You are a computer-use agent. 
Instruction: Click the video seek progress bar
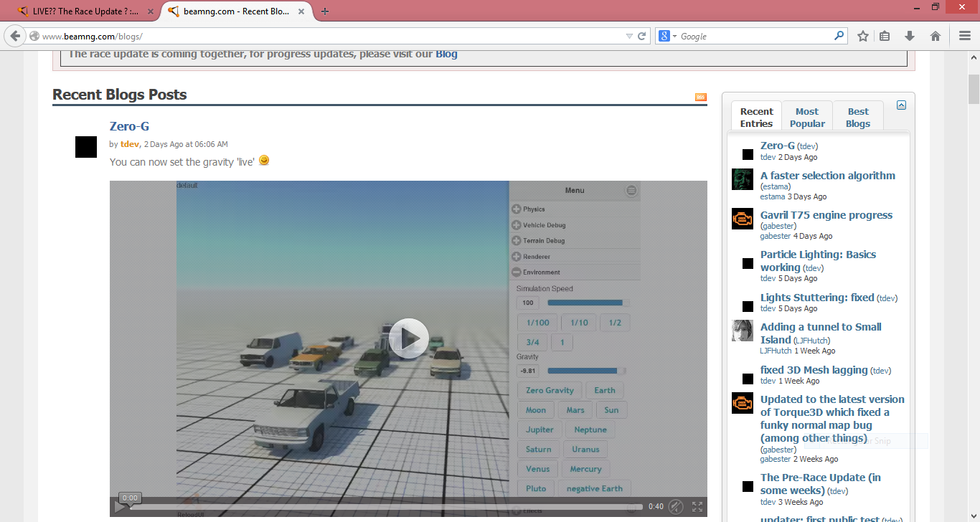coord(387,507)
